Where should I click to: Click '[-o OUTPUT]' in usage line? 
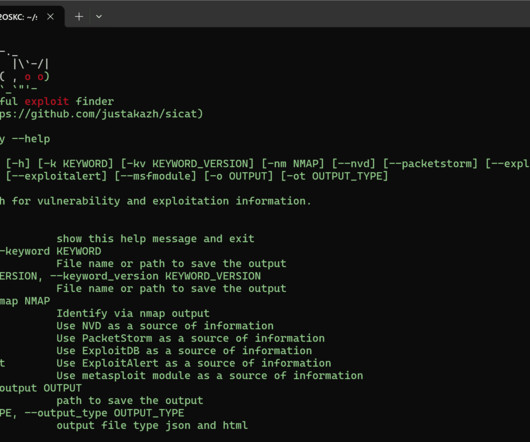(238, 176)
